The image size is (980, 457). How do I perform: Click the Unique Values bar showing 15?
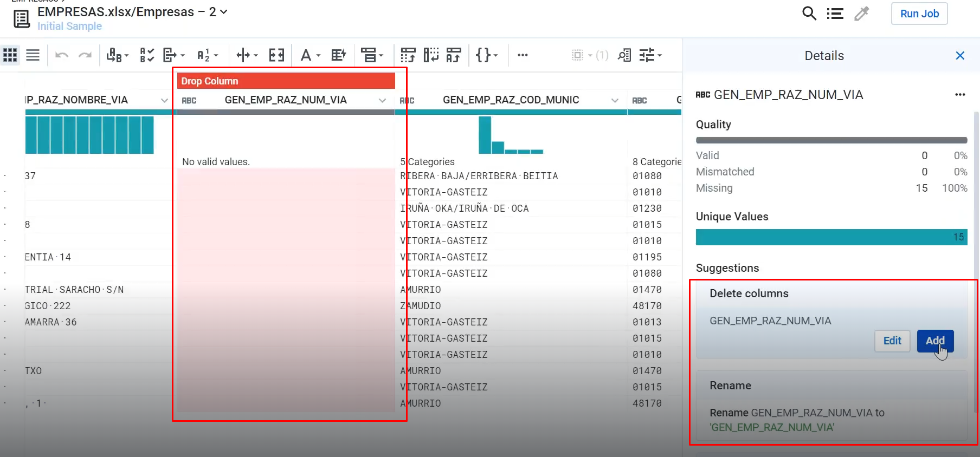tap(831, 237)
